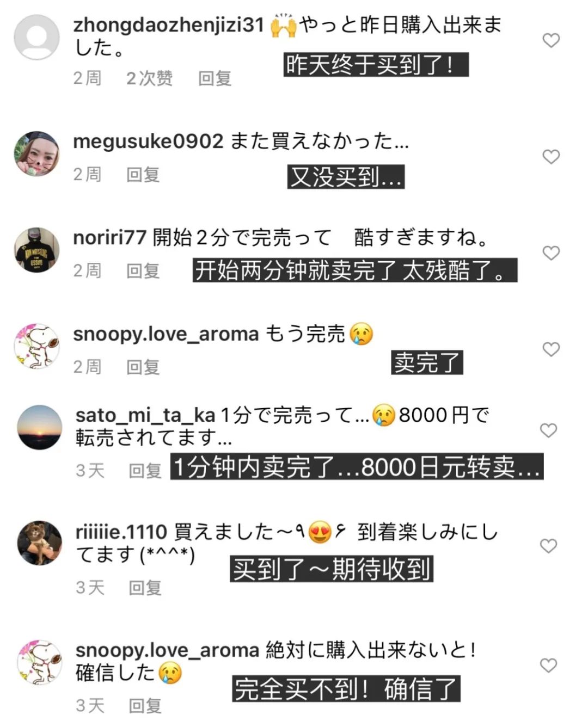This screenshot has height=727, width=588.
Task: Tap heart beside megusuke0902's comment
Action: [x=551, y=157]
